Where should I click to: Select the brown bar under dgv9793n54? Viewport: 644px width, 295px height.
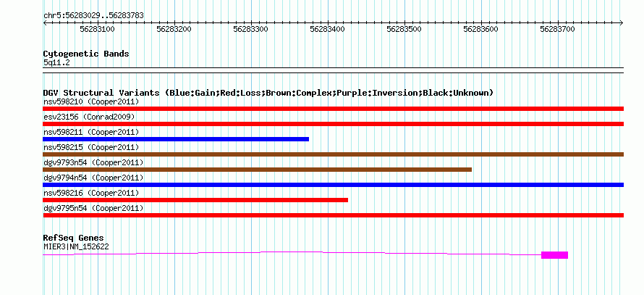point(257,170)
